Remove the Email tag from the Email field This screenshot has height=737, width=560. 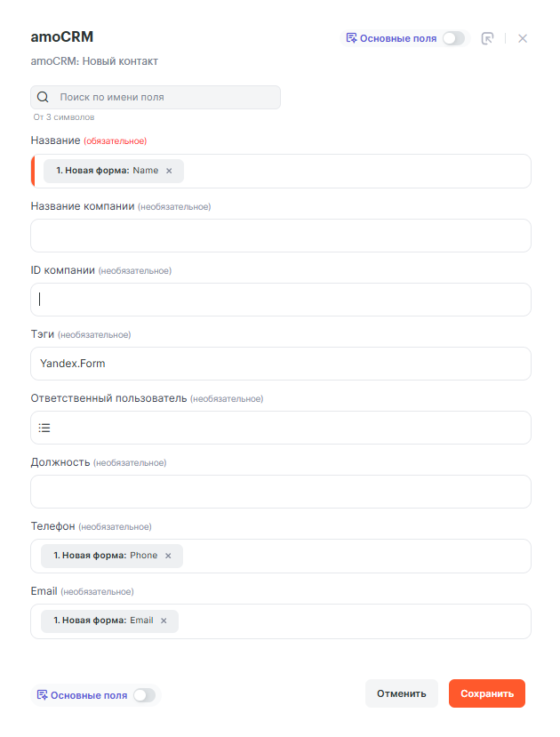[x=164, y=621]
